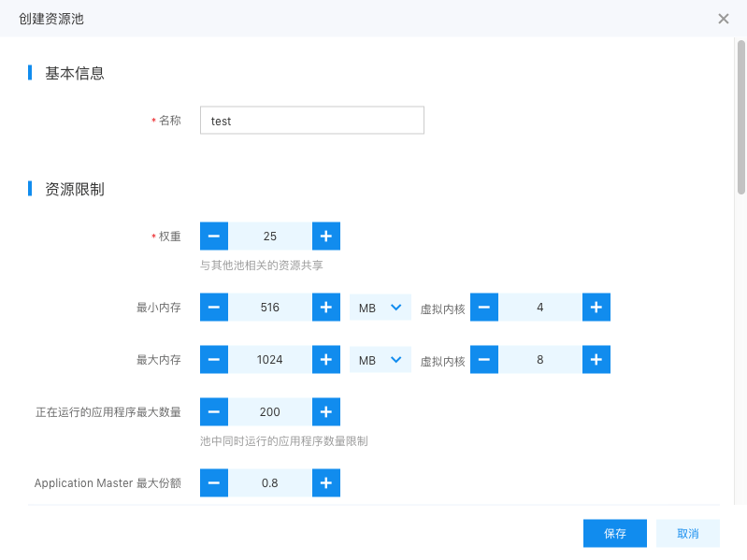Increase Application Master 最大份额 value

(326, 482)
